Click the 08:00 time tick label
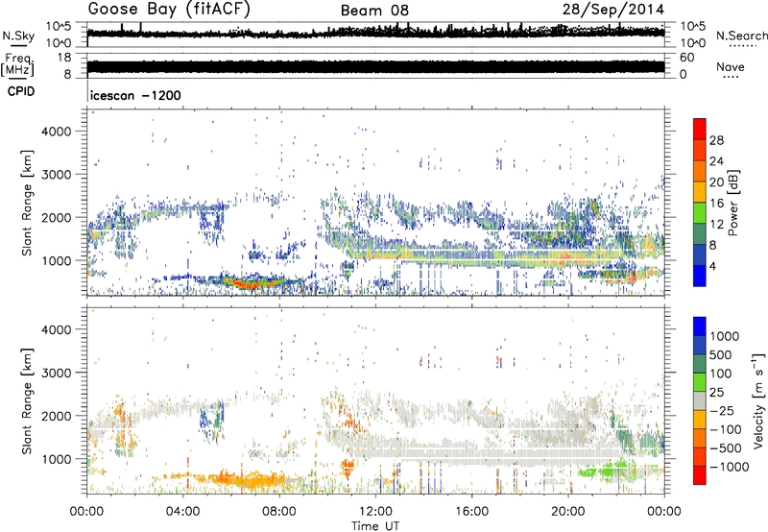The image size is (768, 532). click(279, 512)
